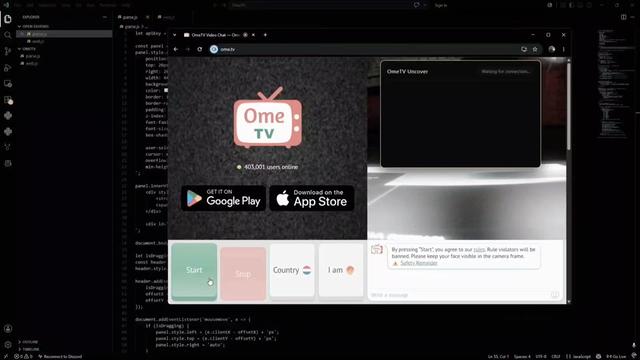Open the Run and Debug view icon
The image size is (640, 360).
[x=8, y=67]
